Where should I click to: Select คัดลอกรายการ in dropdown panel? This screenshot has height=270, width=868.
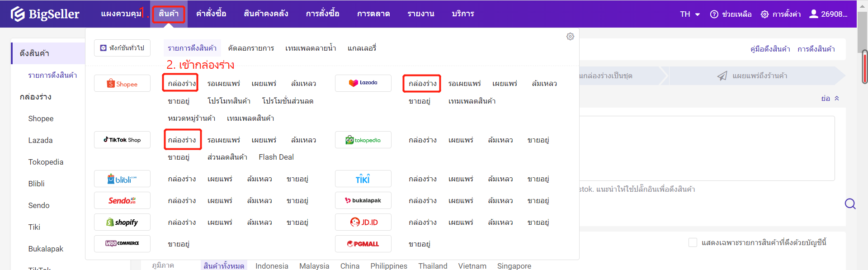pos(251,48)
